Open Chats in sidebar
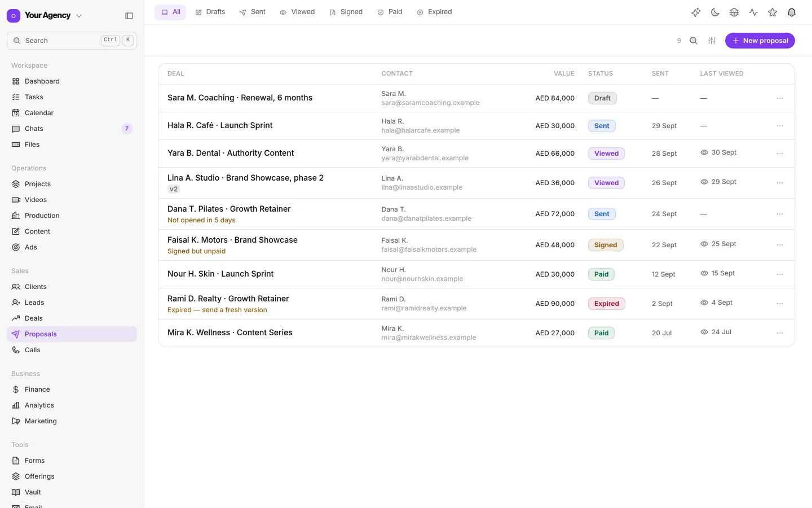 (72, 129)
